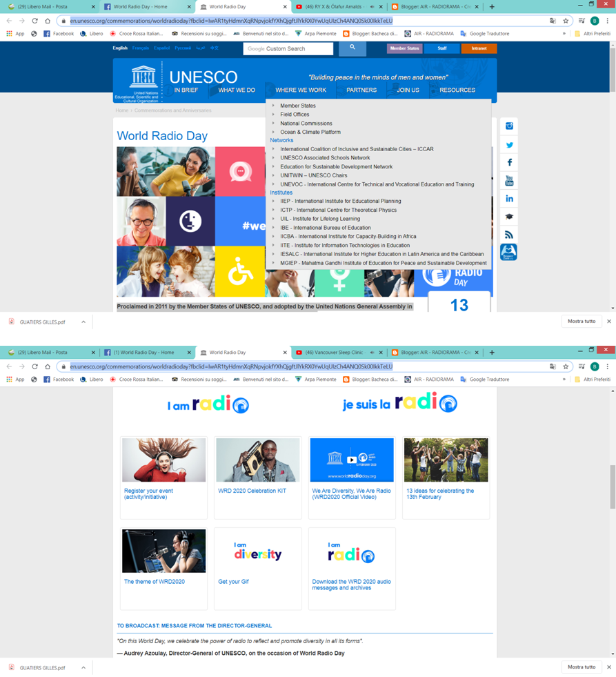The height and width of the screenshot is (677, 616).
Task: Open the YouTube icon in the social sidebar
Action: (509, 181)
